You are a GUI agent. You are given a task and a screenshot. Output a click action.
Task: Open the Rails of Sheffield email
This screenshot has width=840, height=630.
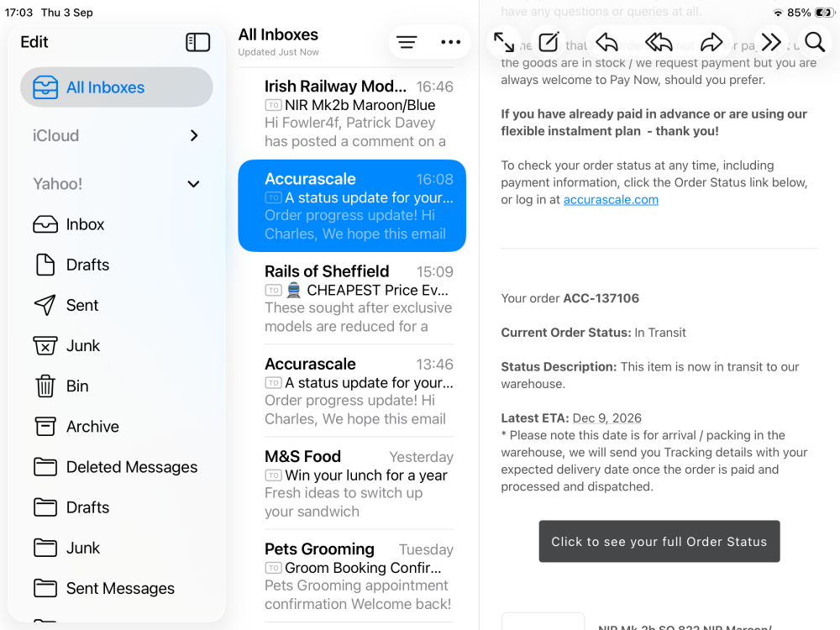(x=352, y=298)
